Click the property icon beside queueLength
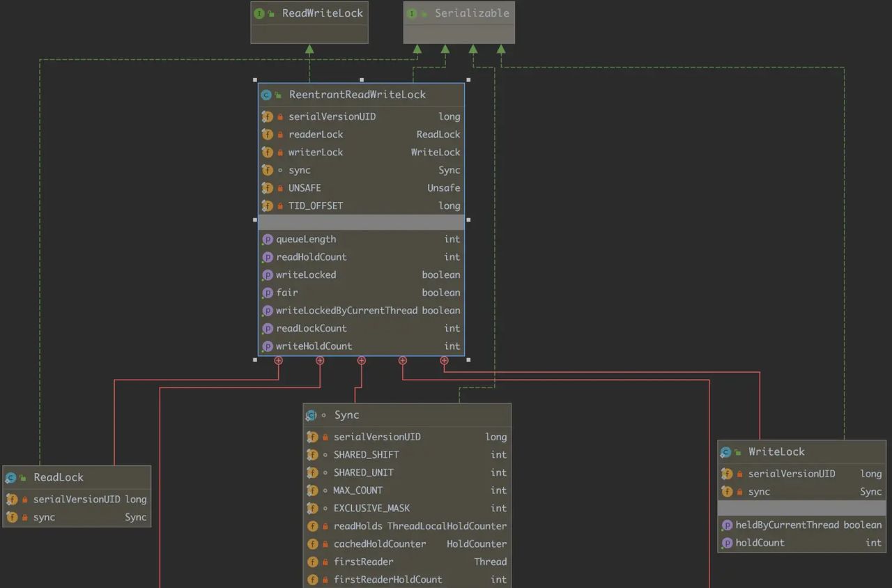892x588 pixels. pos(267,239)
